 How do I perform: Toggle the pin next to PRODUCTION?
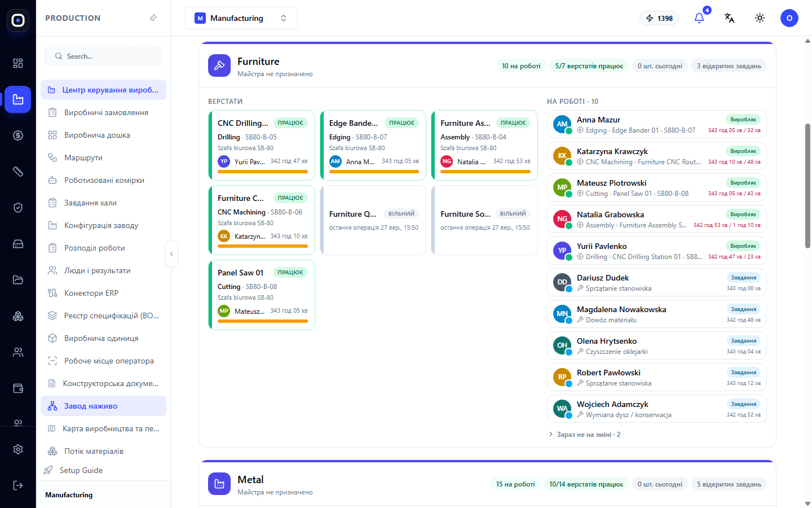tap(153, 18)
